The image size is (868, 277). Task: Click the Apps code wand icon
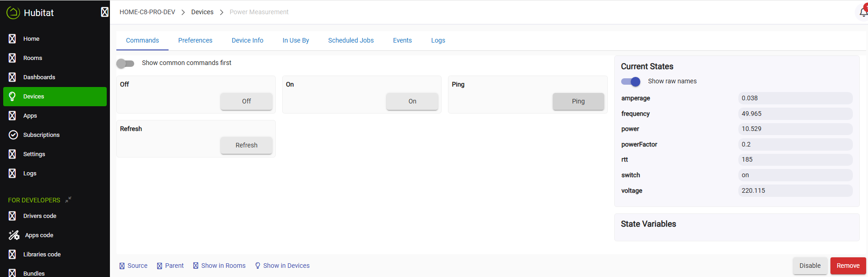coord(14,235)
